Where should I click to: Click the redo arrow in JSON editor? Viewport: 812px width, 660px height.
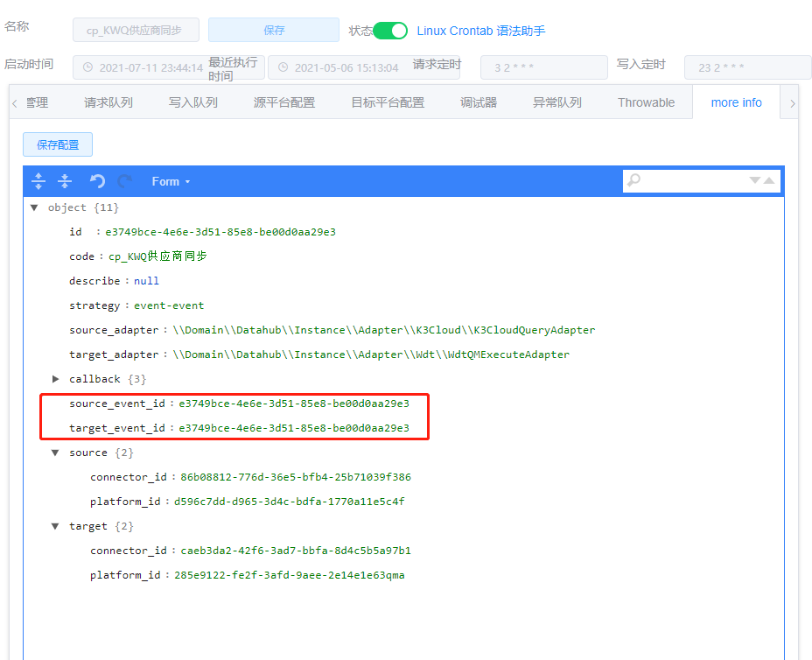125,181
